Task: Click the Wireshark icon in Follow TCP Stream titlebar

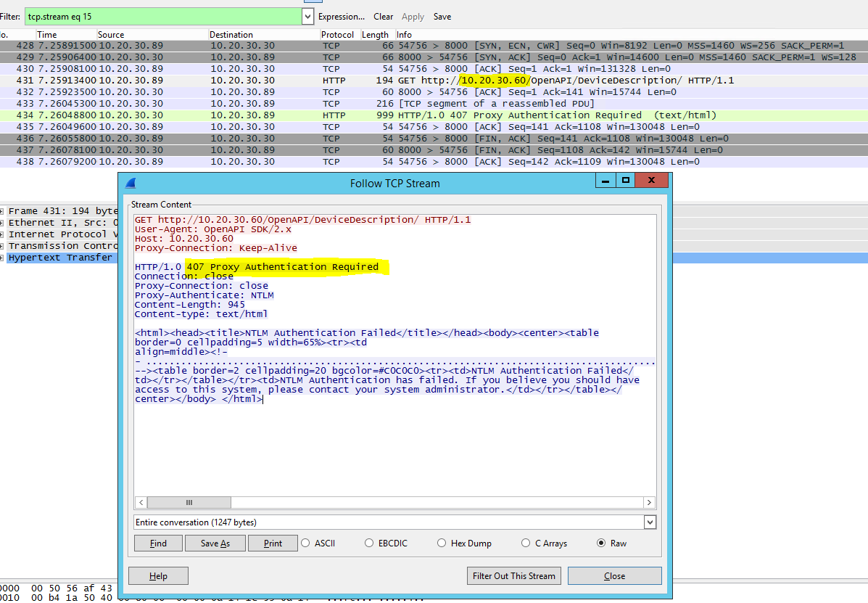Action: click(131, 183)
